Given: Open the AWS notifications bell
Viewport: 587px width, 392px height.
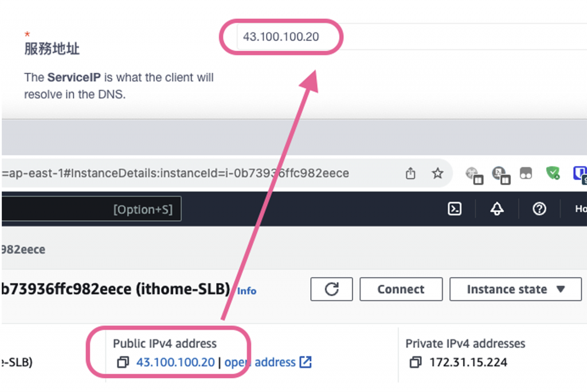Looking at the screenshot, I should click(496, 209).
